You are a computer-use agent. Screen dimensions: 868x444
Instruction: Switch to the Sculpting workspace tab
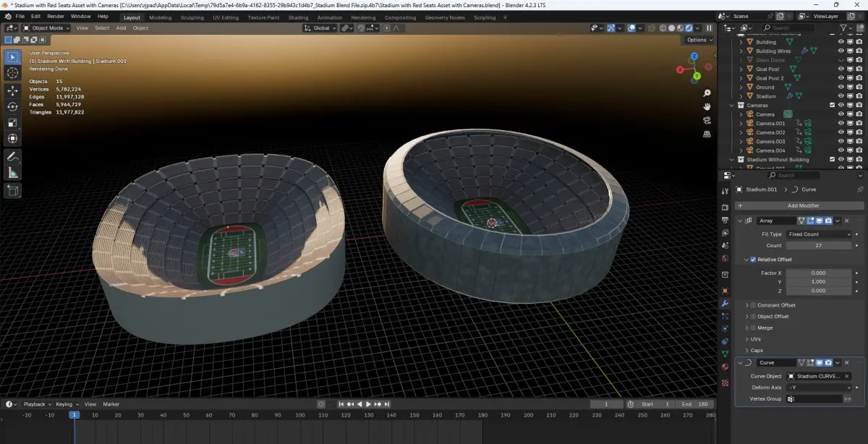192,17
